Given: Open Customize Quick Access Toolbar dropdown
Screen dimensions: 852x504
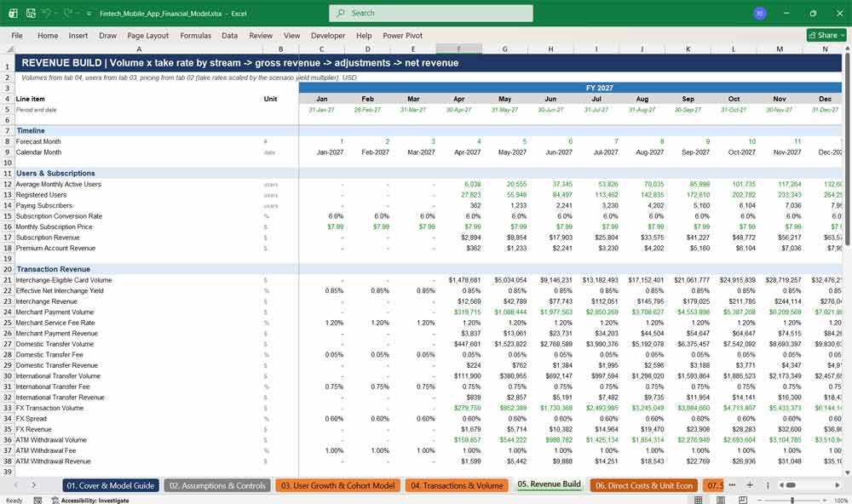Looking at the screenshot, I should pos(89,14).
